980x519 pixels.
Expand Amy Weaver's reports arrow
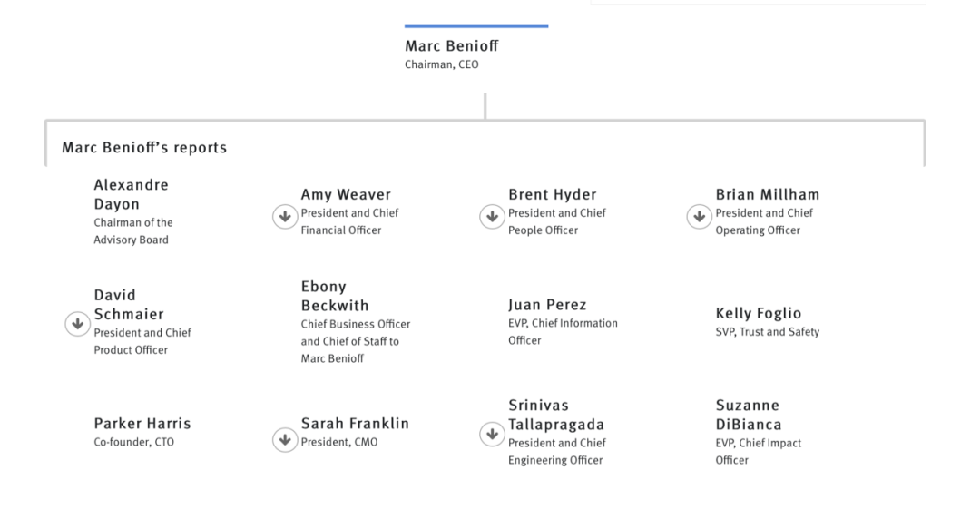pos(285,217)
